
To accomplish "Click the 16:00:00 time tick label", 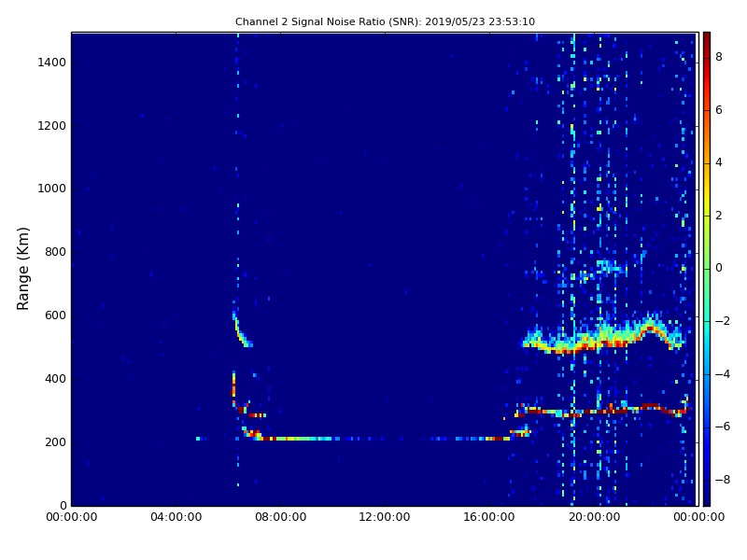I will coord(489,517).
